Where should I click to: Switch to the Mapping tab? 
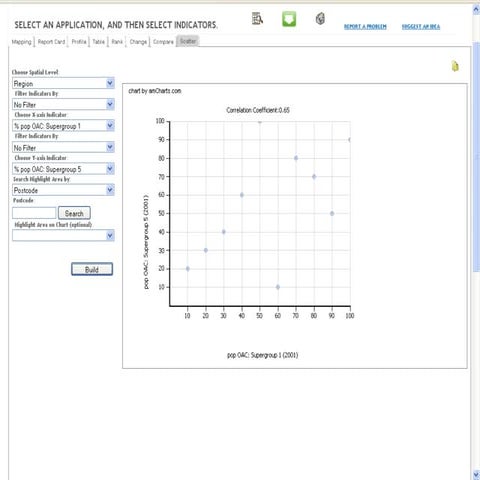21,42
